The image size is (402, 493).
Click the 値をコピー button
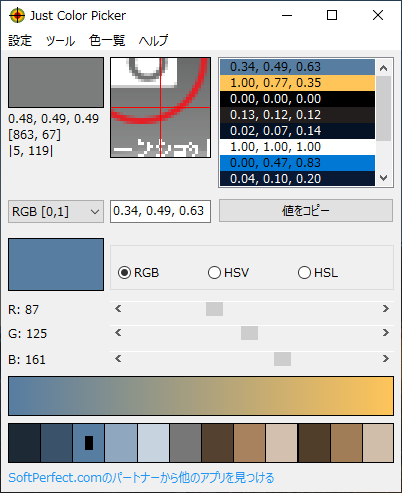coord(306,211)
